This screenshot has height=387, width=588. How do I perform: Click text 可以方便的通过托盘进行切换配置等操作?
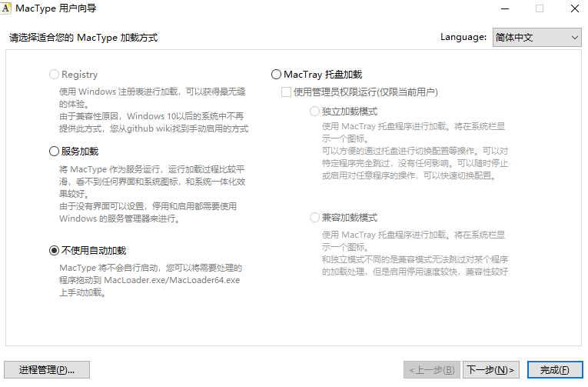pos(400,151)
